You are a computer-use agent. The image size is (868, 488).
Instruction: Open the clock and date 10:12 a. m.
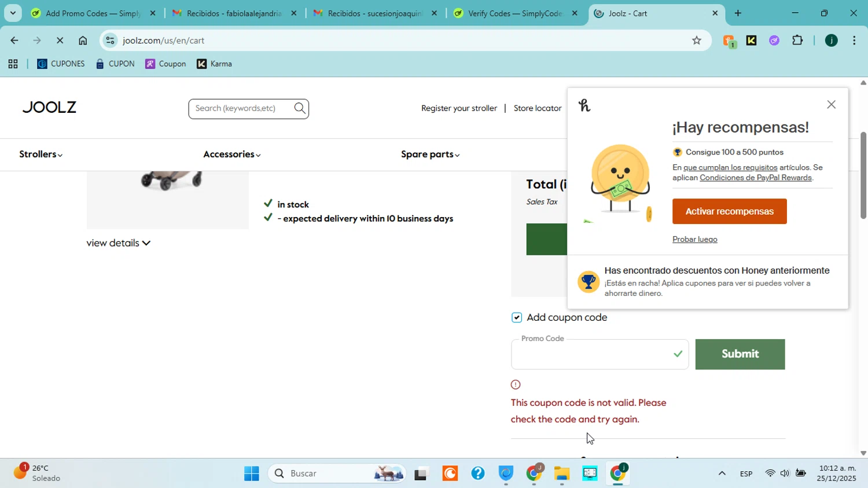point(837,474)
